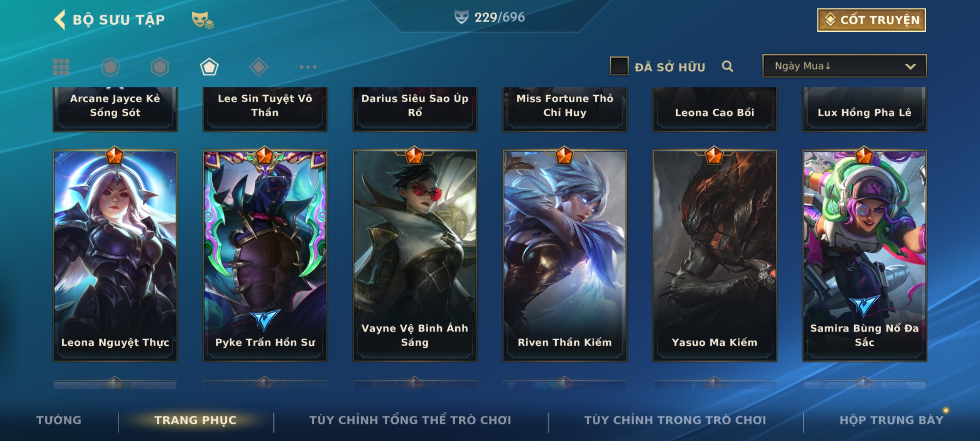Open the search magnifier icon
Viewport: 980px width, 441px height.
727,66
